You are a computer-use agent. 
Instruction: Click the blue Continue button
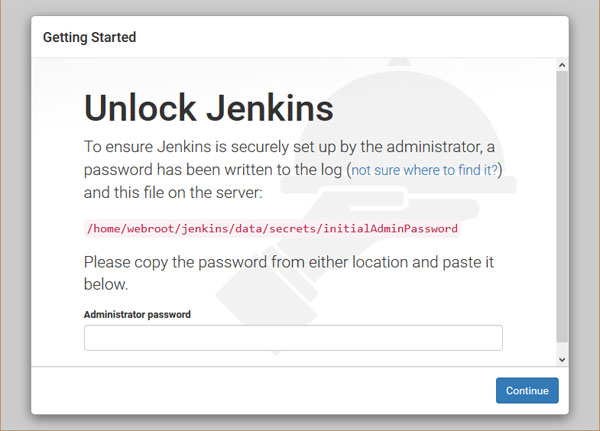527,390
